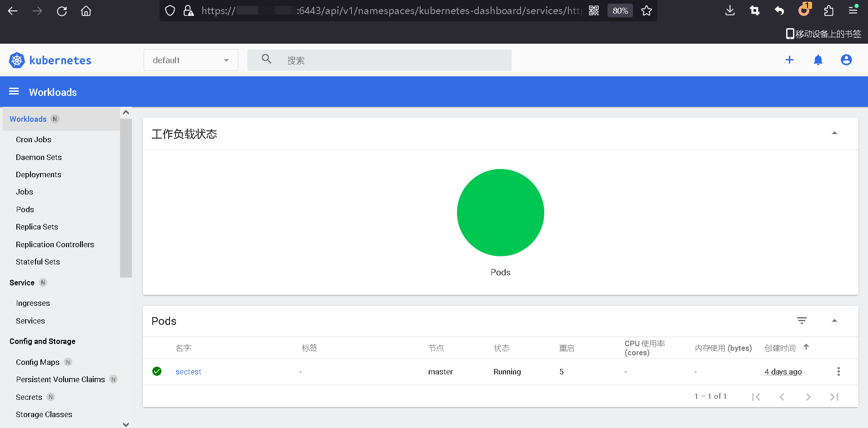
Task: Click the Kubernetes logo icon
Action: [17, 60]
